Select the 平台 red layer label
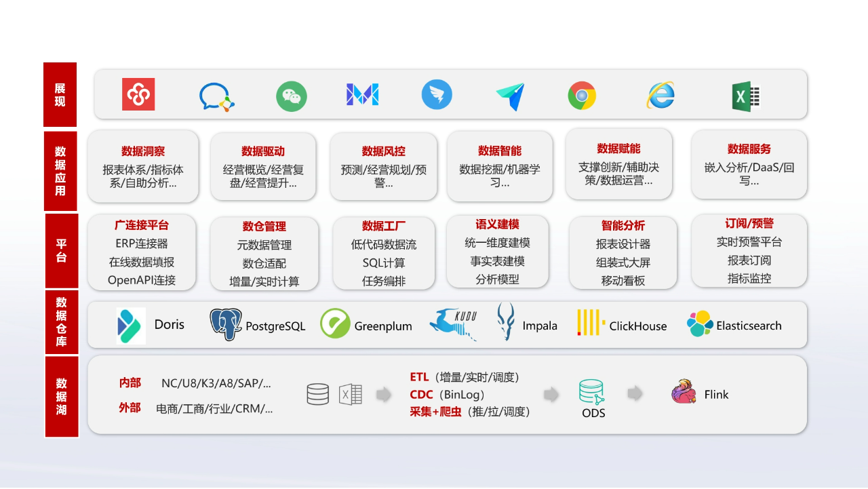The height and width of the screenshot is (489, 868). pyautogui.click(x=62, y=250)
